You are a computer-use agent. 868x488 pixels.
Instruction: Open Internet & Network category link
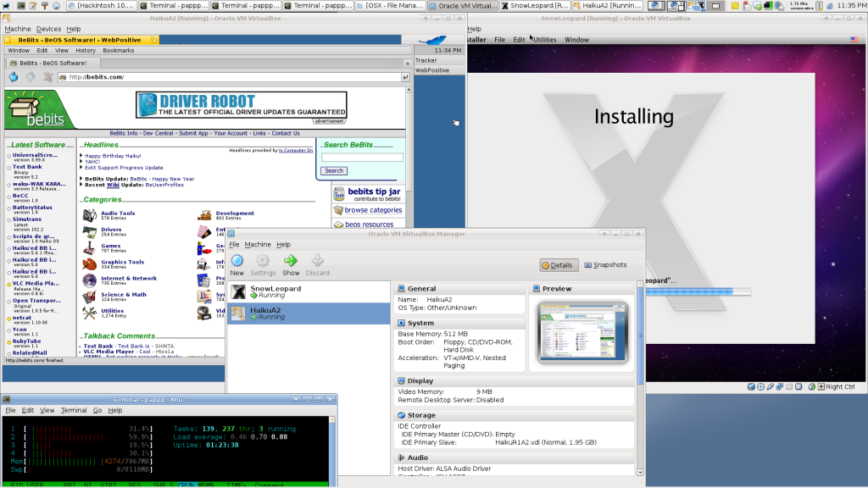129,278
